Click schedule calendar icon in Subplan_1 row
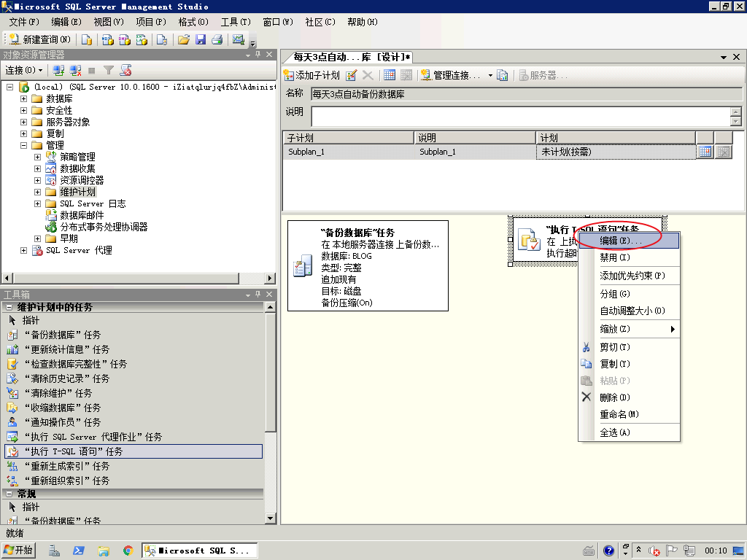The height and width of the screenshot is (560, 747). pyautogui.click(x=705, y=152)
